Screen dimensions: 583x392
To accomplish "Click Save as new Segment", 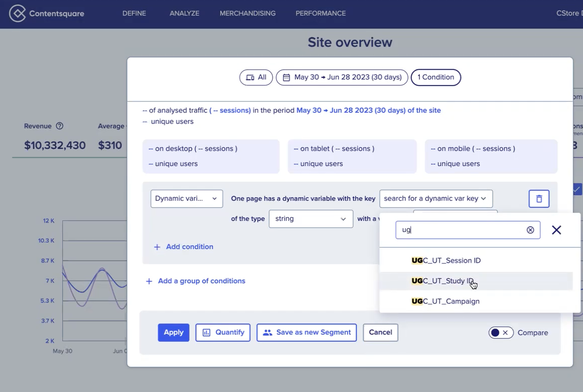I will (x=306, y=333).
